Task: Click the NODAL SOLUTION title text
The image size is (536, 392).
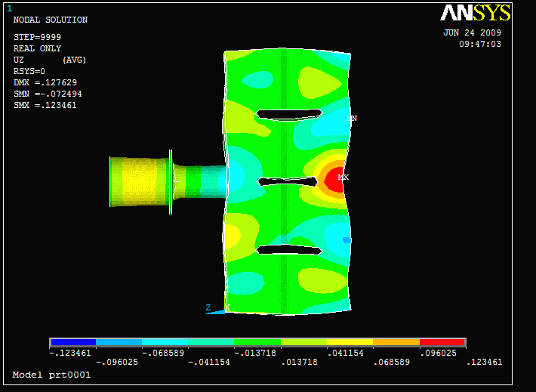Action: pyautogui.click(x=51, y=20)
